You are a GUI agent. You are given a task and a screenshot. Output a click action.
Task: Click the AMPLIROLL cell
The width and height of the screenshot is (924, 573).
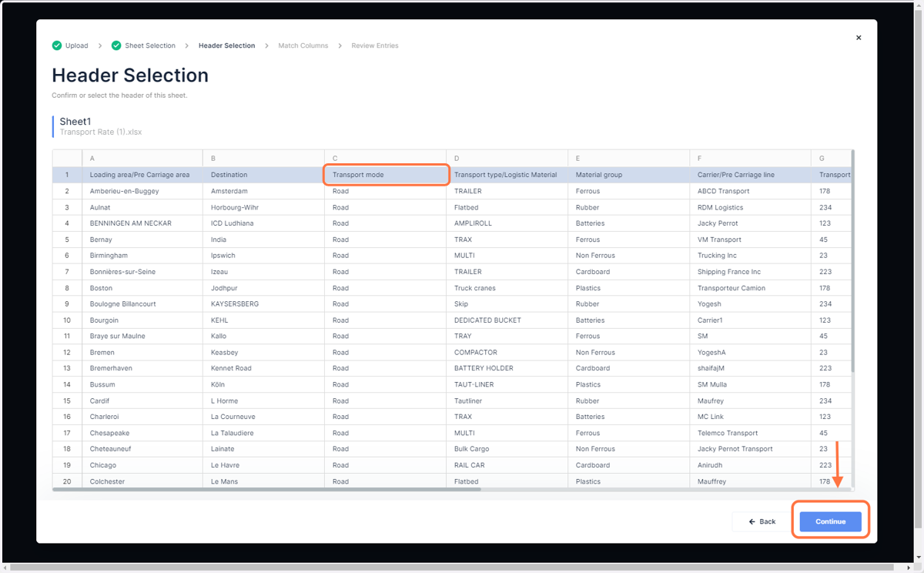(507, 223)
